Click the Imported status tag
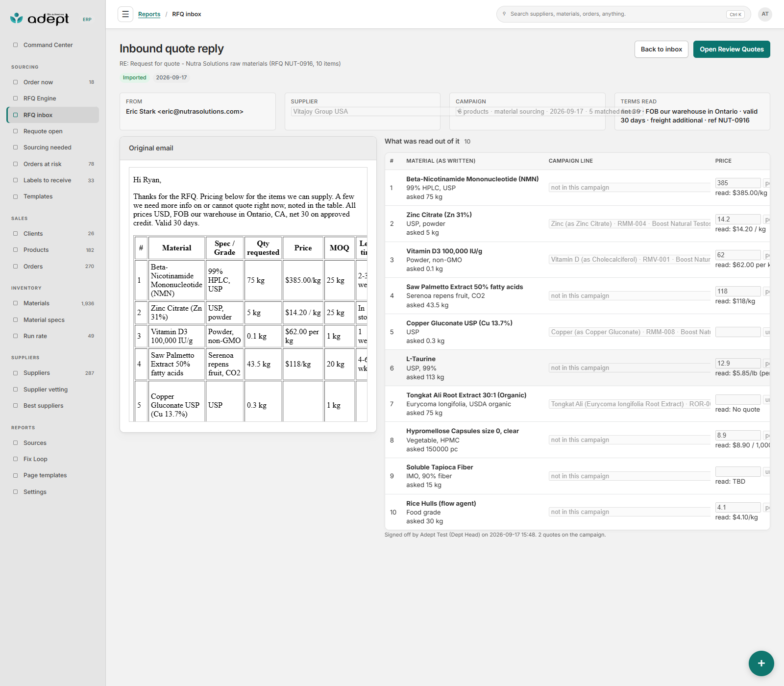The height and width of the screenshot is (686, 784). [135, 77]
